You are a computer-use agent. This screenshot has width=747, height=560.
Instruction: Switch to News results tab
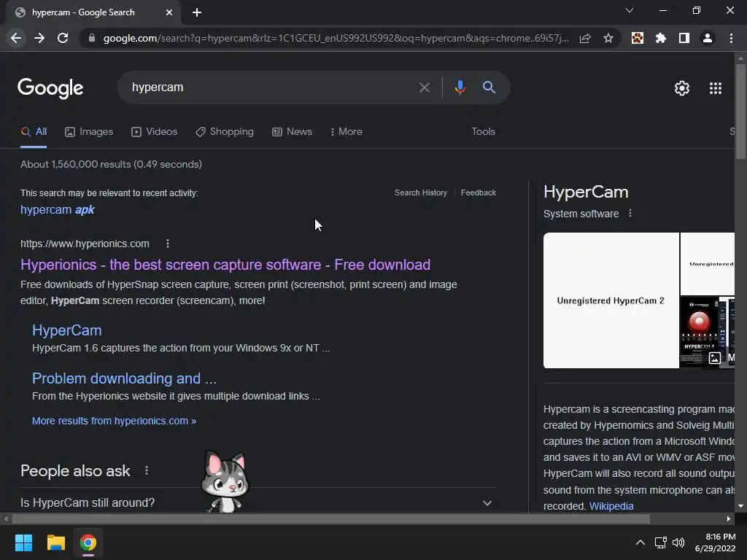(x=292, y=132)
